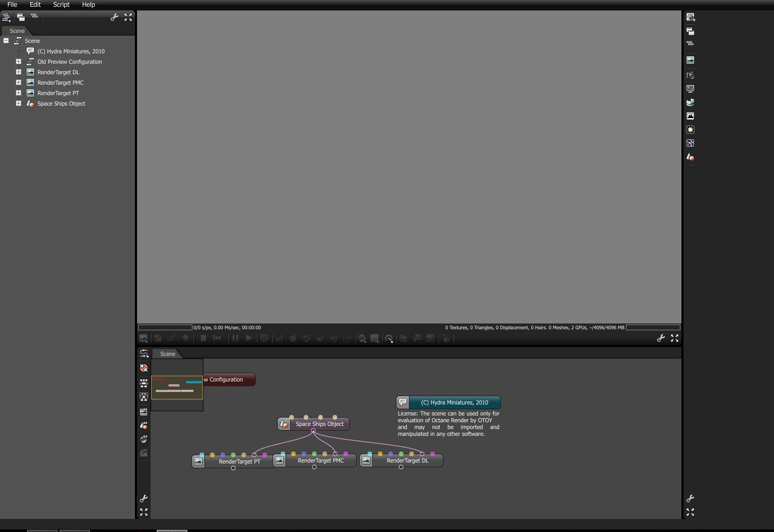Open the viewport gizmo dropdown icon

tap(389, 339)
